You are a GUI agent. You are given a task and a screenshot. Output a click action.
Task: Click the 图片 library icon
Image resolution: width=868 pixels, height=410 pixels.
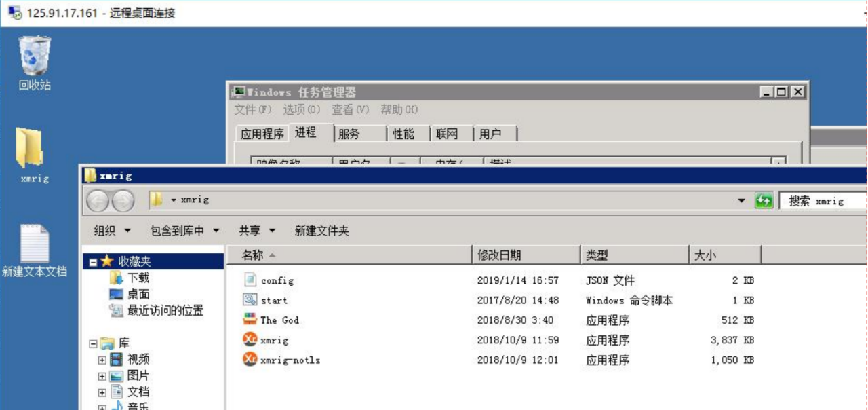pyautogui.click(x=116, y=375)
